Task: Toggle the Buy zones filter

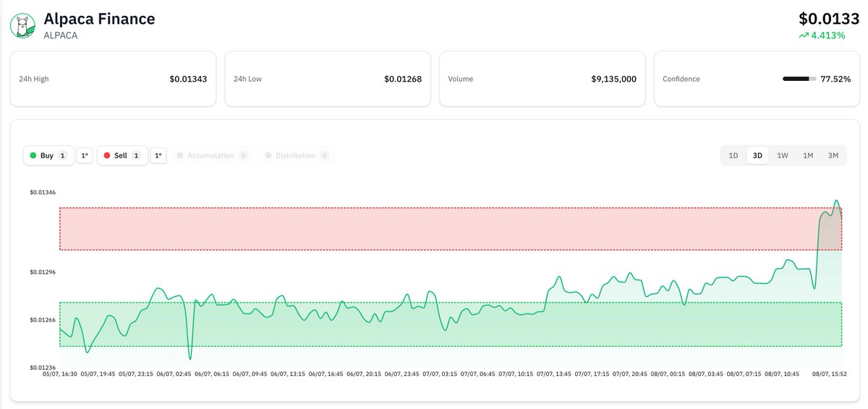Action: tap(48, 155)
